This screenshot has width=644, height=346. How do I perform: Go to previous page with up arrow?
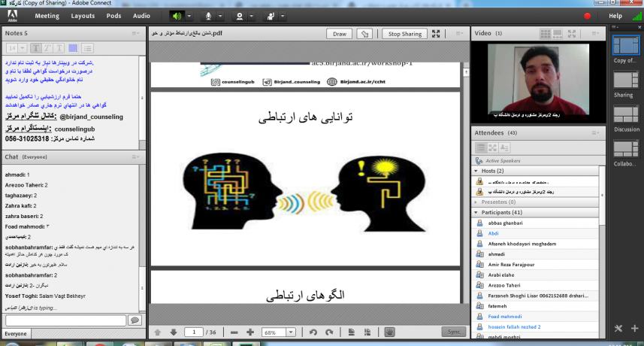[157, 332]
